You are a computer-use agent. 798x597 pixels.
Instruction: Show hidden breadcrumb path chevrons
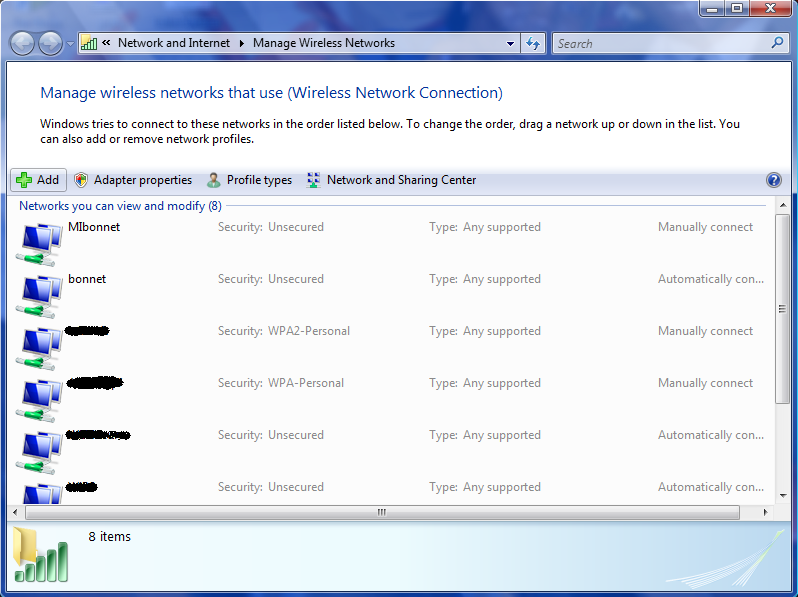tap(106, 43)
